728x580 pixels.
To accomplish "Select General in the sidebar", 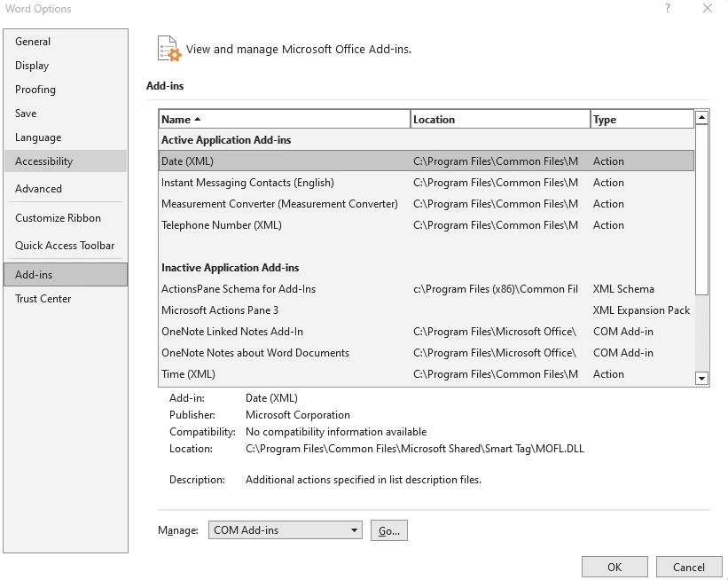I will pos(33,42).
